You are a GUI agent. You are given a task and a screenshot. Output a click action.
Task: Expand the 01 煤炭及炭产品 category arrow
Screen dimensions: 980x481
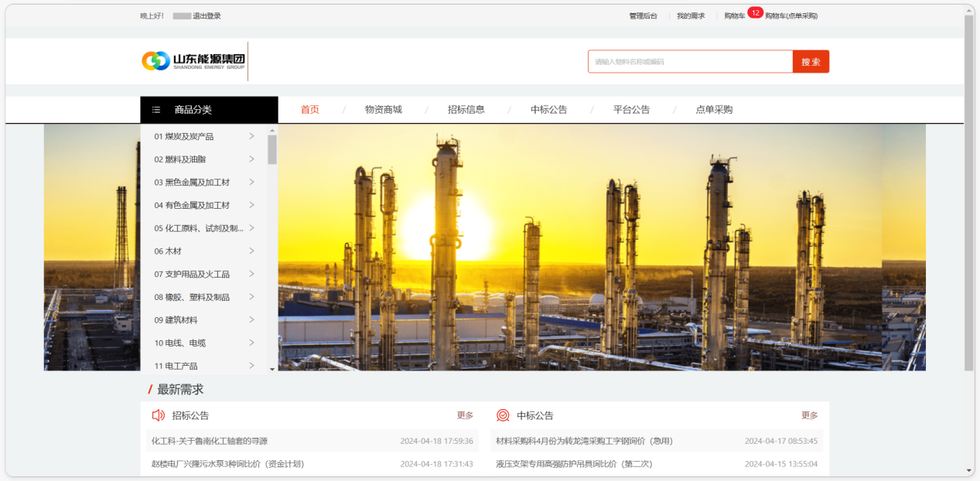(x=252, y=136)
